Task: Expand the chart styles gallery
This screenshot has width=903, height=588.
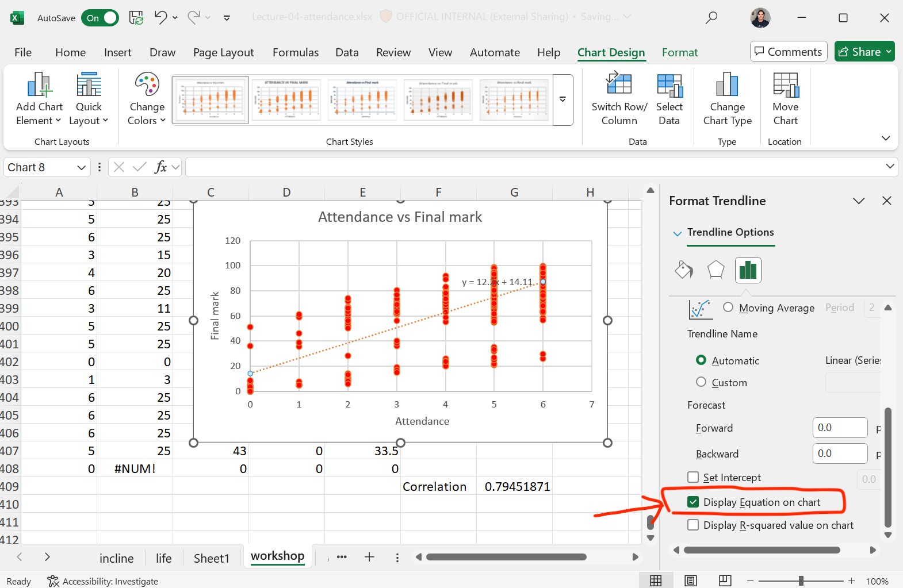Action: (563, 99)
